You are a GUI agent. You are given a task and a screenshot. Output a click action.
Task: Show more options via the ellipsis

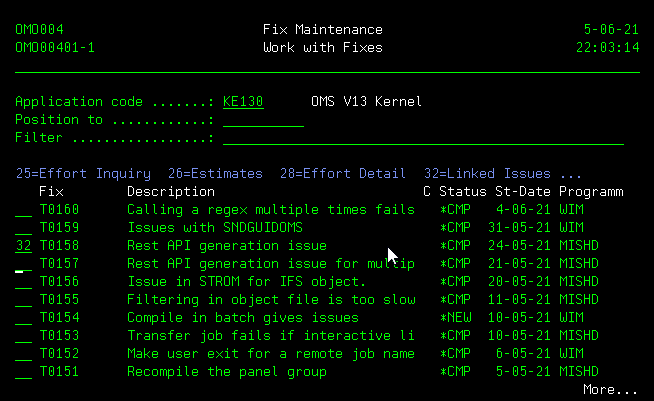tap(571, 173)
